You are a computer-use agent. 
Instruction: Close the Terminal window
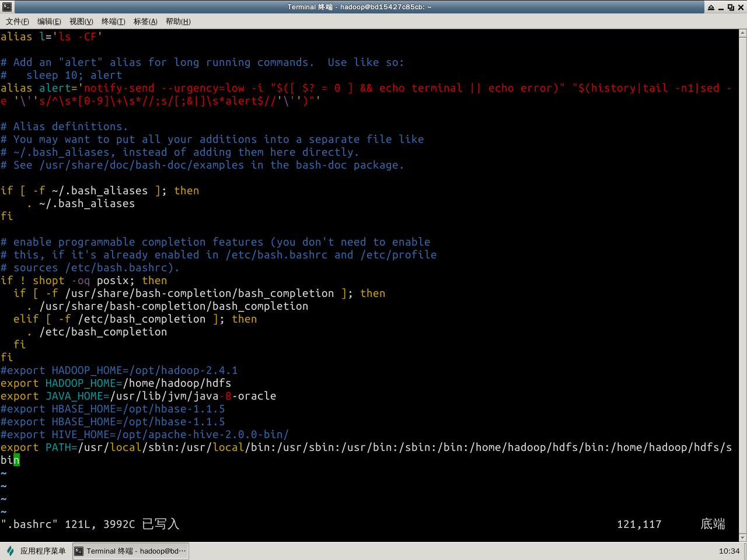741,7
